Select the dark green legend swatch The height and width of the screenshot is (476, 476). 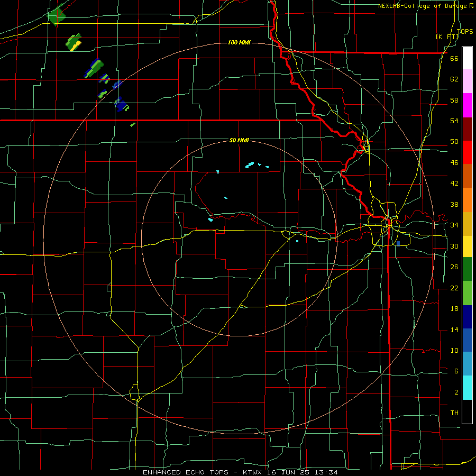click(467, 269)
